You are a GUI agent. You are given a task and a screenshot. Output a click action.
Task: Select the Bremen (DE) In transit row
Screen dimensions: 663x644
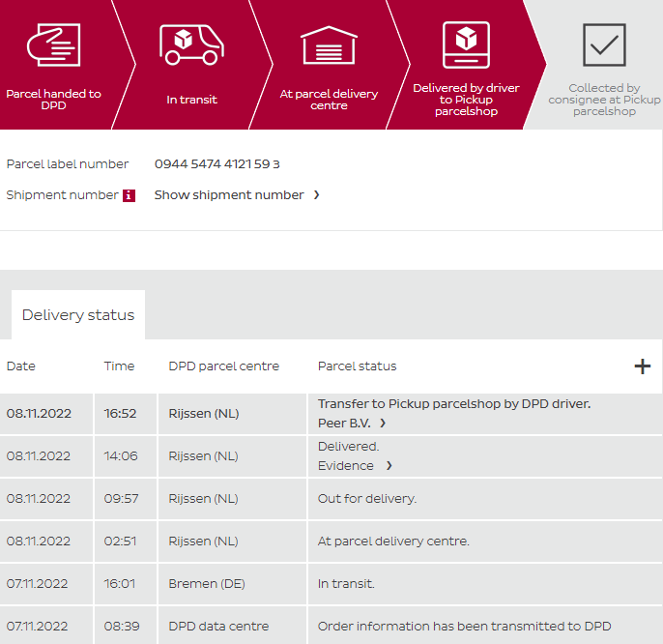tap(346, 584)
